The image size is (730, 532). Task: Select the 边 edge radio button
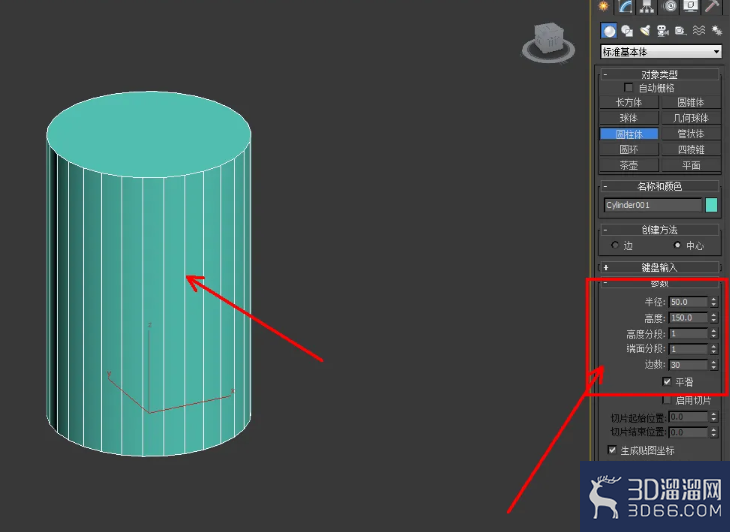point(615,245)
